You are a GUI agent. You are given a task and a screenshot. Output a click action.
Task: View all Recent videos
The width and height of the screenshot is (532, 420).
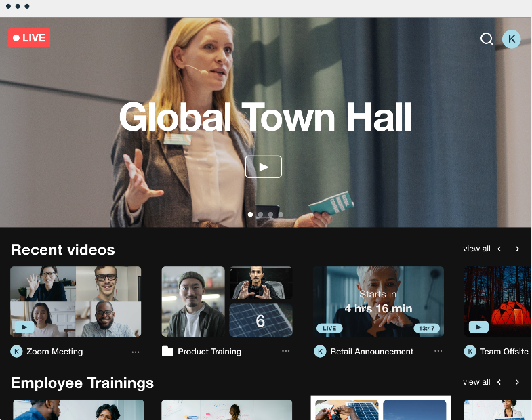click(x=476, y=249)
